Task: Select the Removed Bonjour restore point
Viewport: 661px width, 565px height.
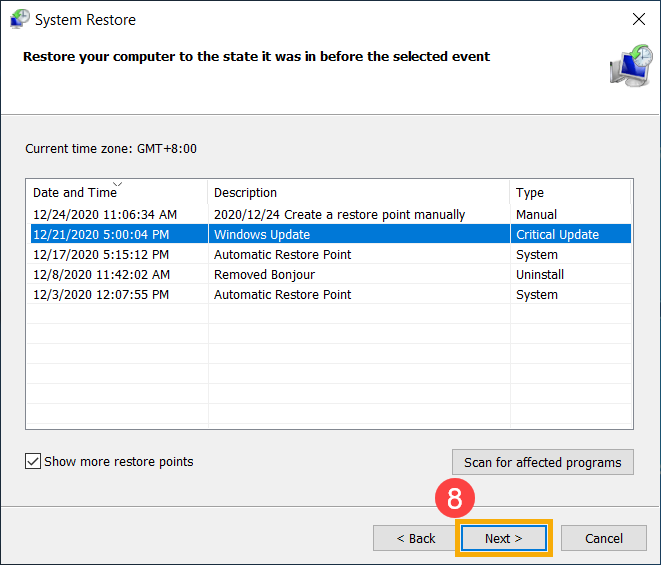Action: [x=264, y=274]
